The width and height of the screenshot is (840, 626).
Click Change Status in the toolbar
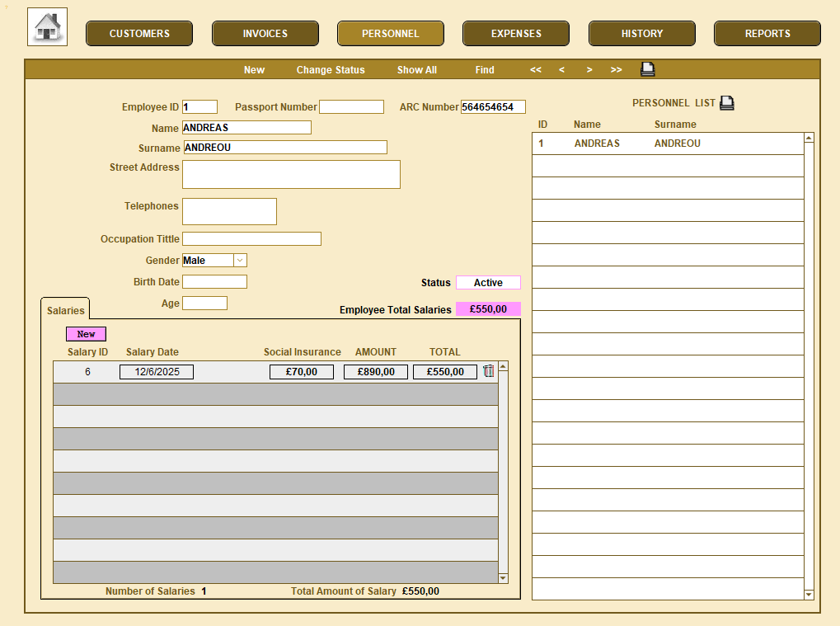tap(331, 69)
